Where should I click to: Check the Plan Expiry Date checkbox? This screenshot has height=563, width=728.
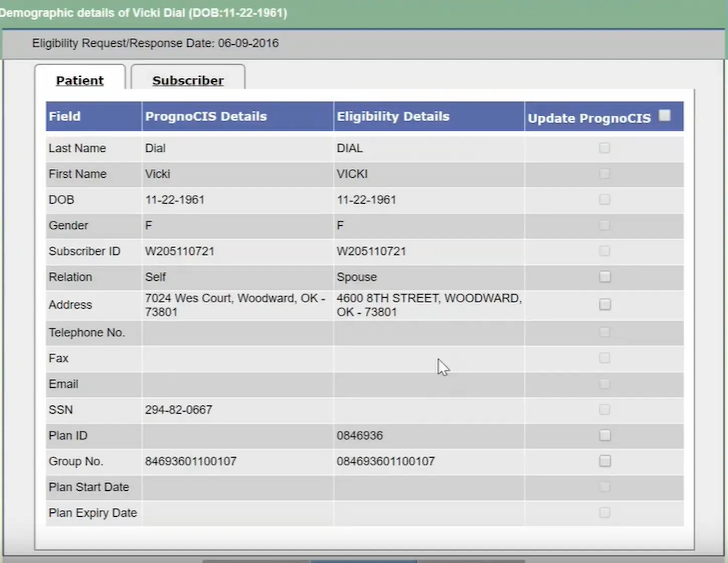pyautogui.click(x=604, y=512)
